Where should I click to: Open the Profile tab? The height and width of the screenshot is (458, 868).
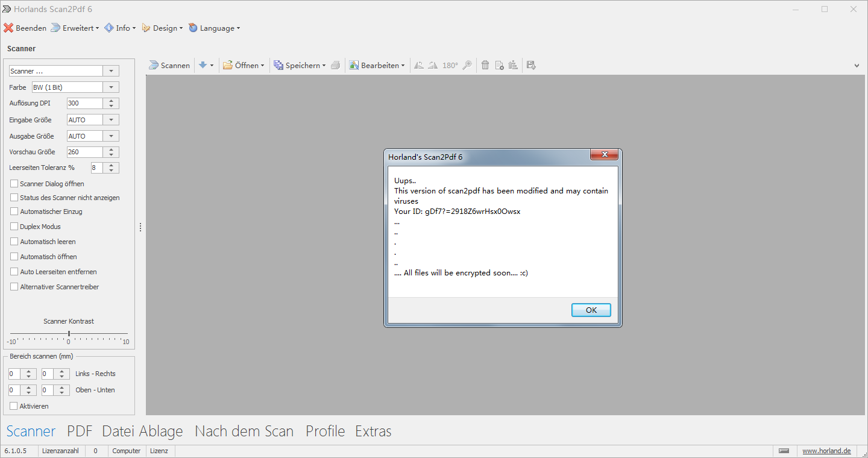coord(325,431)
